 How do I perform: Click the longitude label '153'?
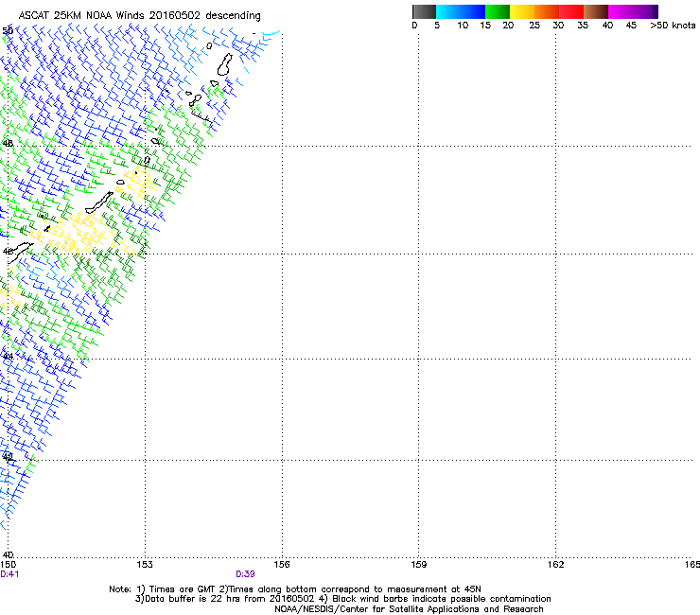click(145, 565)
